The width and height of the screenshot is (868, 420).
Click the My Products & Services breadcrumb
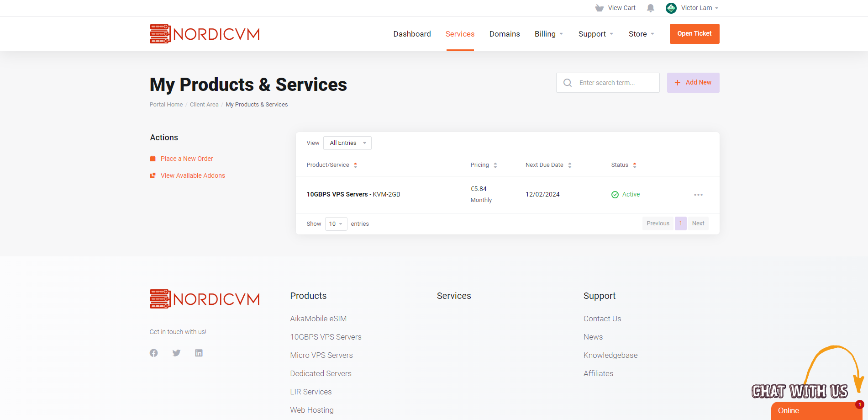coord(257,105)
